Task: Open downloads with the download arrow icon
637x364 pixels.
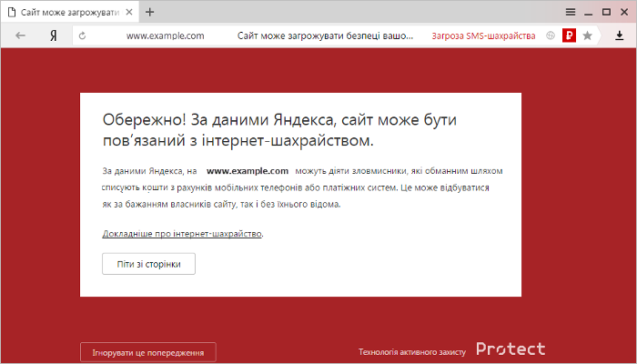Action: (x=619, y=35)
